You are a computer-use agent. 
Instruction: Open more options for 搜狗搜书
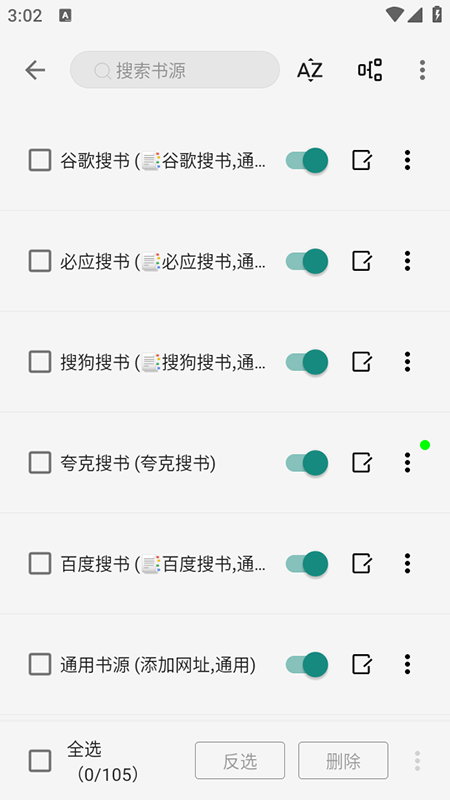pos(407,362)
